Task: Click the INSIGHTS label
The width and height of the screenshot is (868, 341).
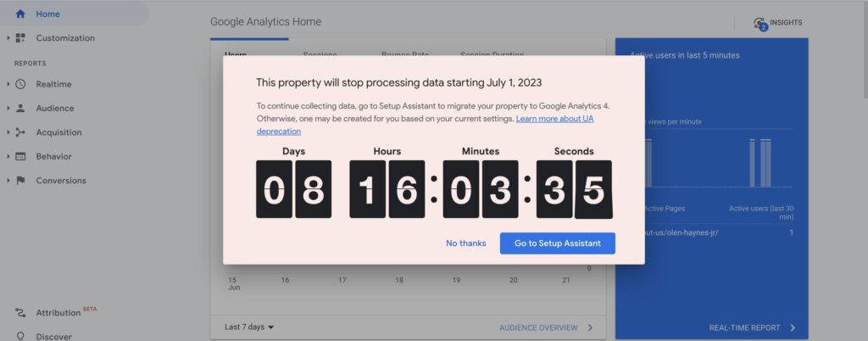Action: pyautogui.click(x=786, y=23)
